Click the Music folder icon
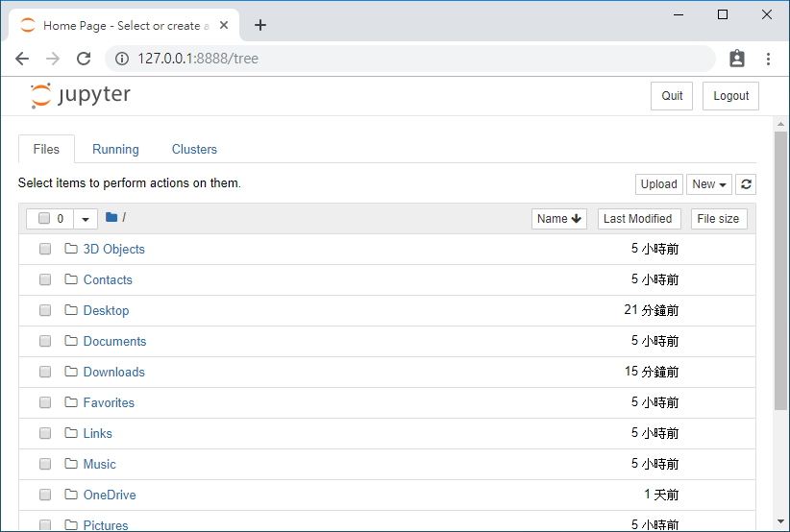 (71, 463)
